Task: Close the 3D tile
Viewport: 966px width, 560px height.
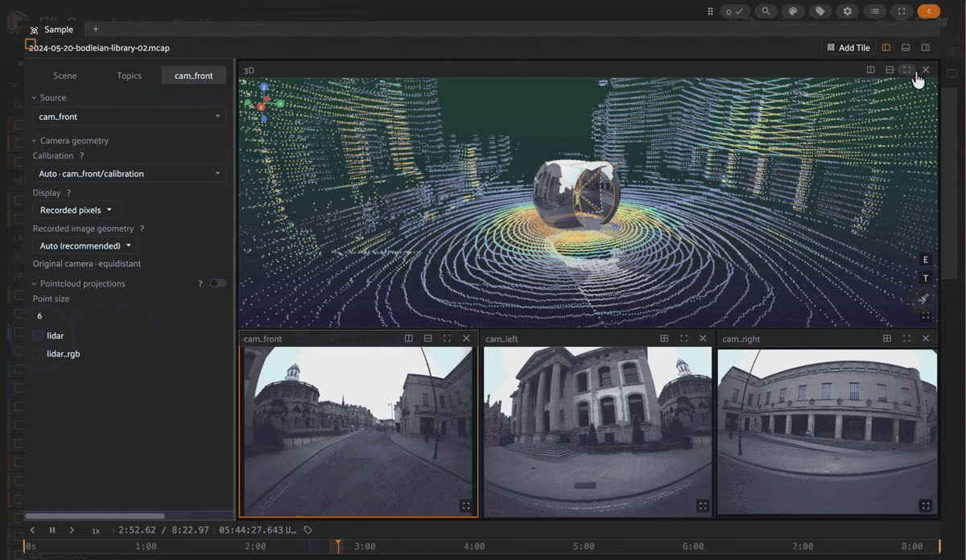Action: (x=926, y=70)
